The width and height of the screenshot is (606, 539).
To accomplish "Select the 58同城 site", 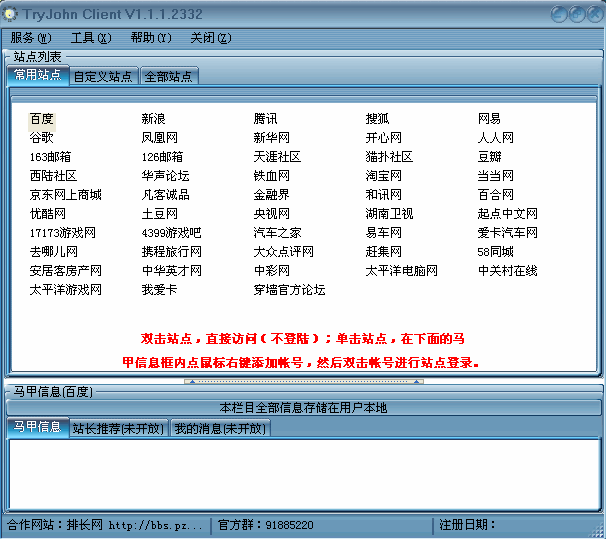I will [x=495, y=252].
